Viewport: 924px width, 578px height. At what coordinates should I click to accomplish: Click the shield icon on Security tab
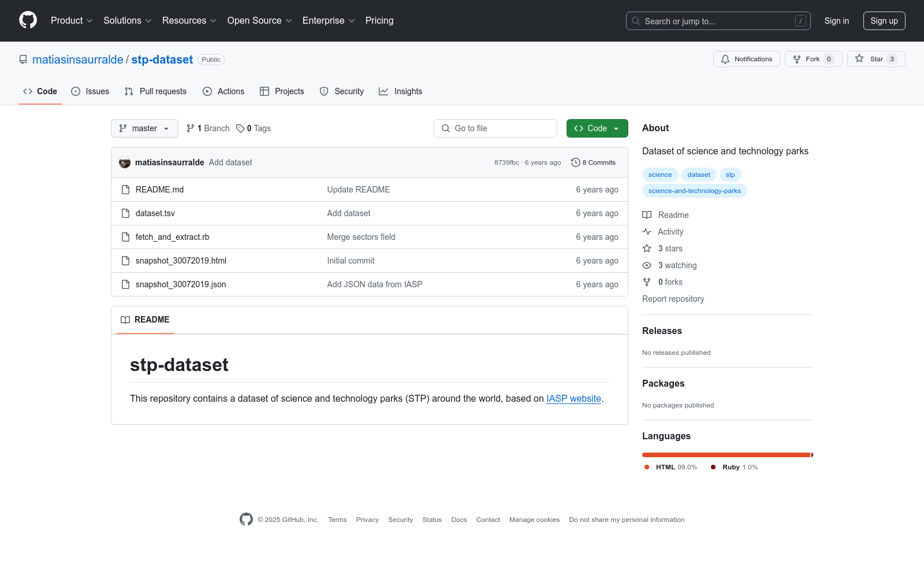[x=324, y=91]
